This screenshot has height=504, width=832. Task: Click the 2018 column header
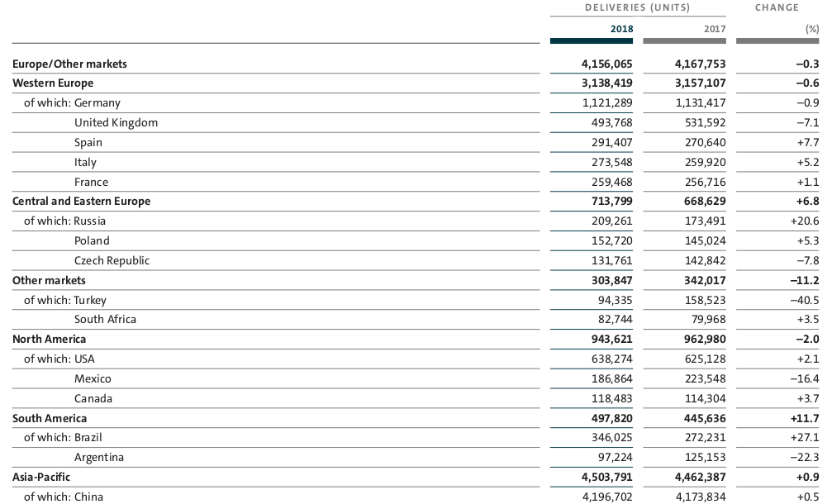tap(621, 29)
